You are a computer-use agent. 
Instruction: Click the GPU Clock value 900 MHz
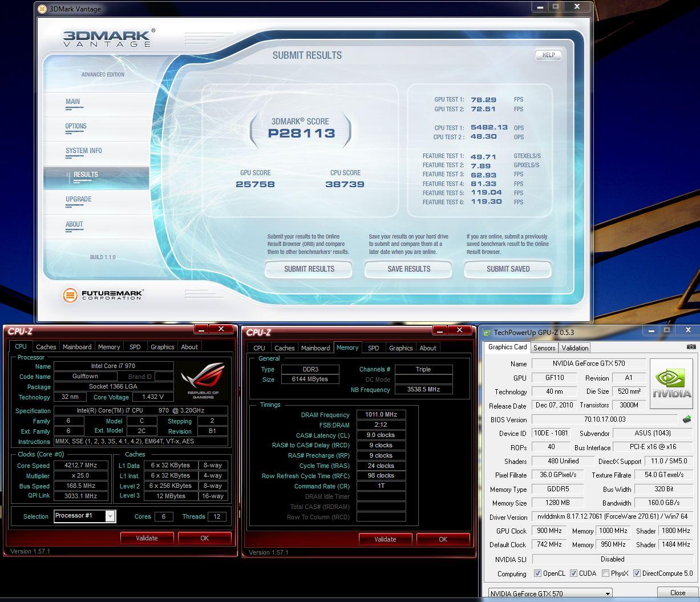click(549, 531)
